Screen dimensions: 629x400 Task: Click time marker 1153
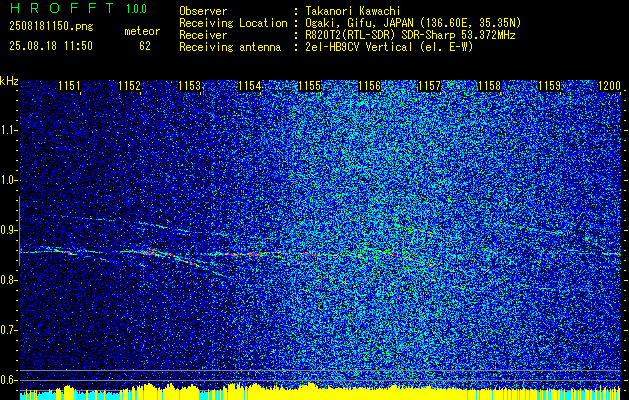(x=189, y=86)
